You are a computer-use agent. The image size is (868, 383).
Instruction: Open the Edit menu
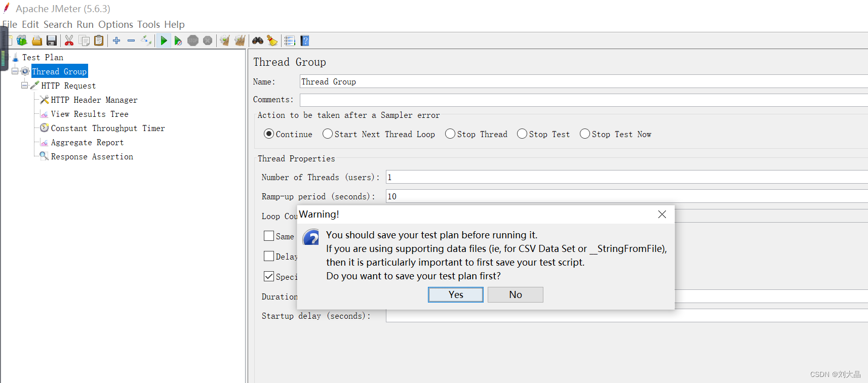point(30,24)
